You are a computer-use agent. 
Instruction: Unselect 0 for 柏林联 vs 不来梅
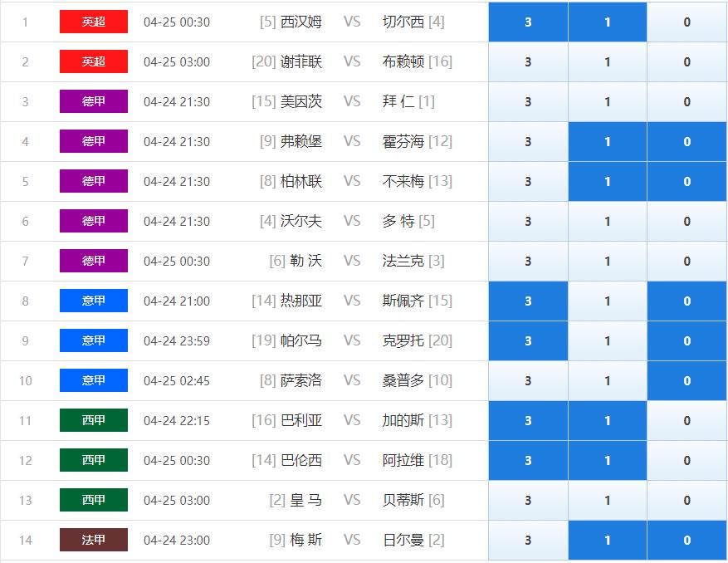(x=686, y=182)
